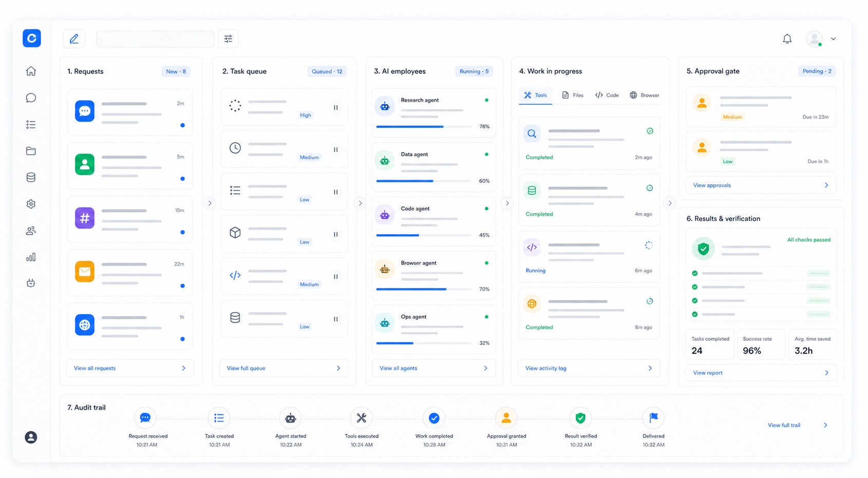Pause the database task marked Low
Viewport: 868px width, 478px height.
336,319
